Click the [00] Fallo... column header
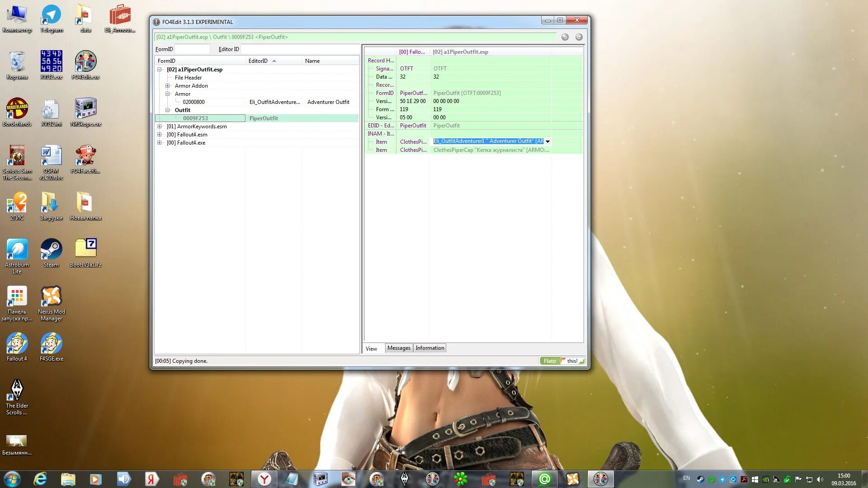Viewport: 868px width, 488px height. click(412, 52)
